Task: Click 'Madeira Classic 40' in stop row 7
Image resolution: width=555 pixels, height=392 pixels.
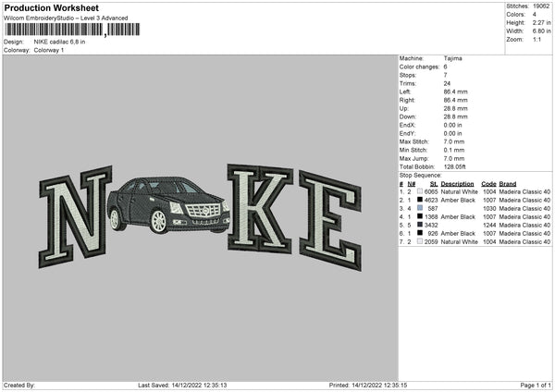Action: click(524, 241)
